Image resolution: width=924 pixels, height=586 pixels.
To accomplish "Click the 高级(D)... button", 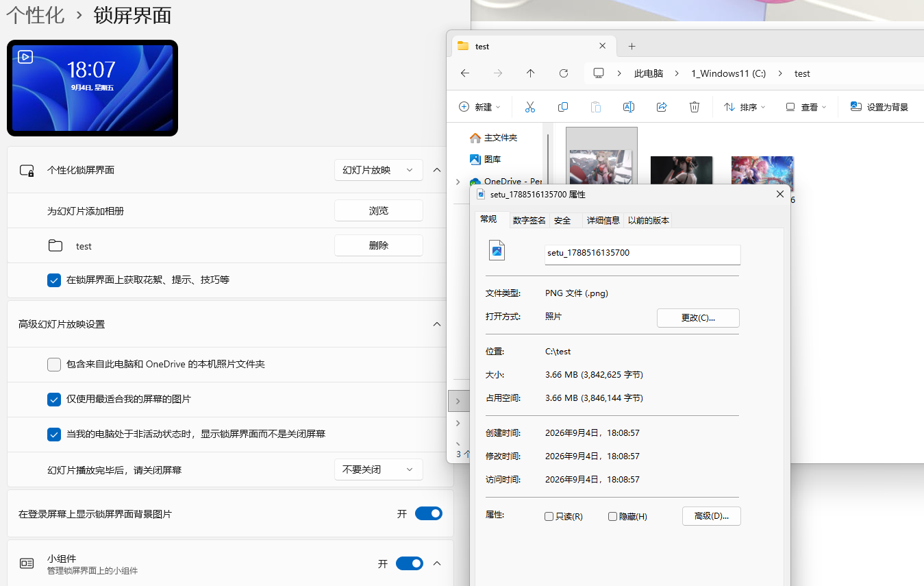I will [712, 516].
